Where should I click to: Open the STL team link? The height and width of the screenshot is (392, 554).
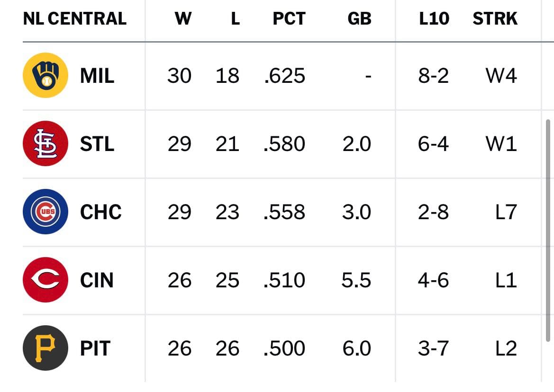pos(97,143)
